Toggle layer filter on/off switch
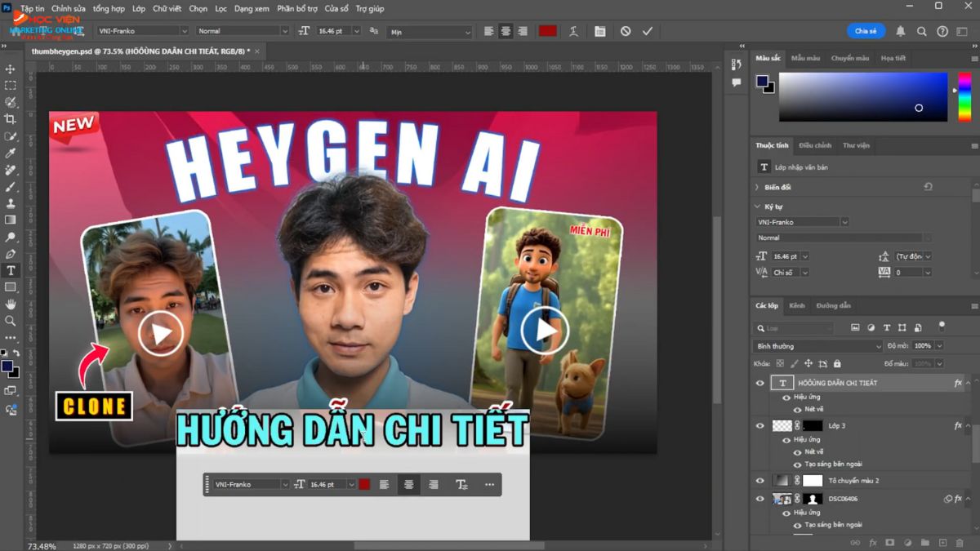Image resolution: width=980 pixels, height=551 pixels. (942, 326)
